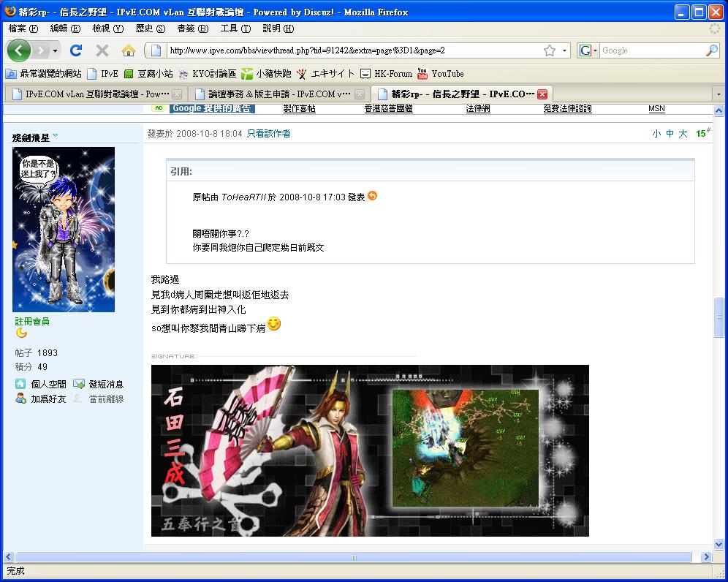Open the 製作喜帖 ad link
The width and height of the screenshot is (728, 582).
coord(300,109)
